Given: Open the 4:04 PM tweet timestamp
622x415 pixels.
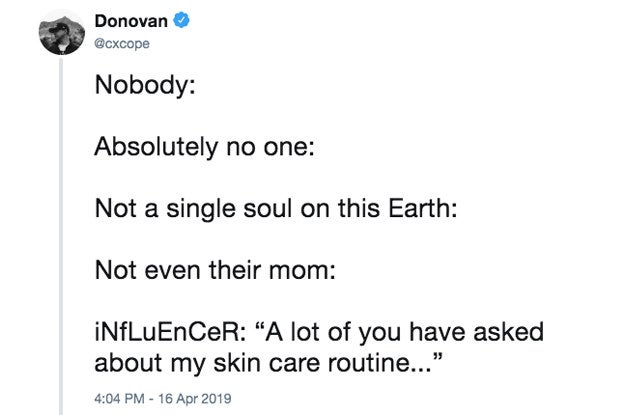Looking at the screenshot, I should tap(119, 398).
